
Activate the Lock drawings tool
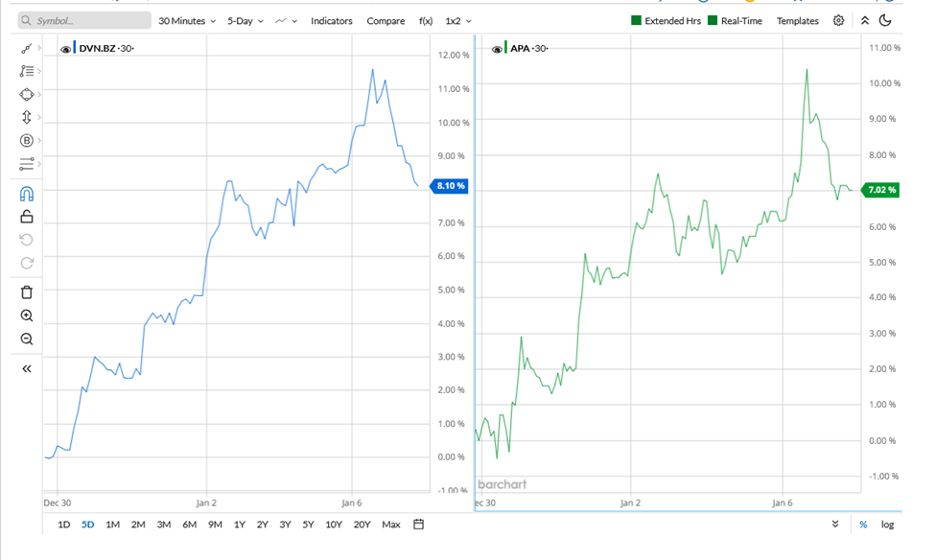[26, 217]
